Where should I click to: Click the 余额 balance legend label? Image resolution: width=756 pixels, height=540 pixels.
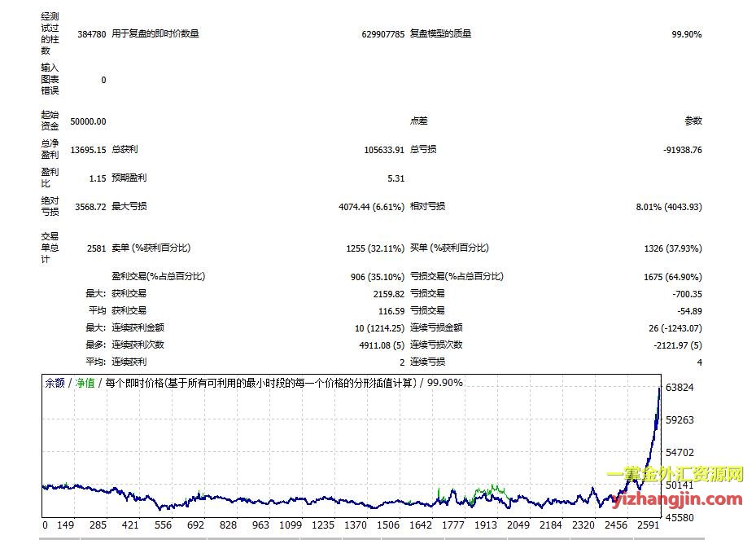point(55,382)
